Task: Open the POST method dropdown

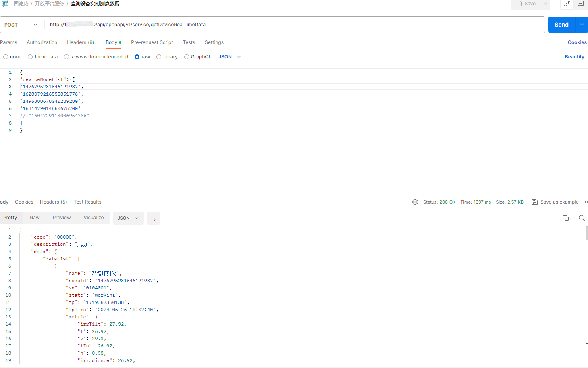Action: point(21,25)
